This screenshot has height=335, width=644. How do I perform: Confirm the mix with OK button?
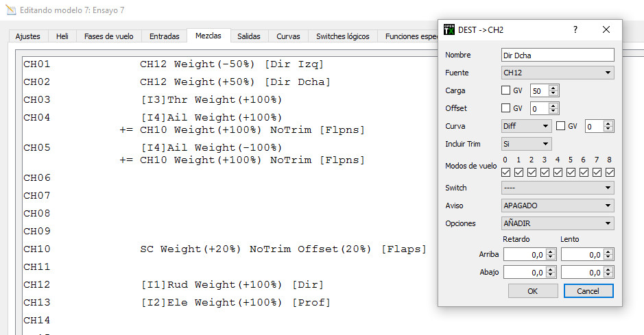[x=533, y=291]
